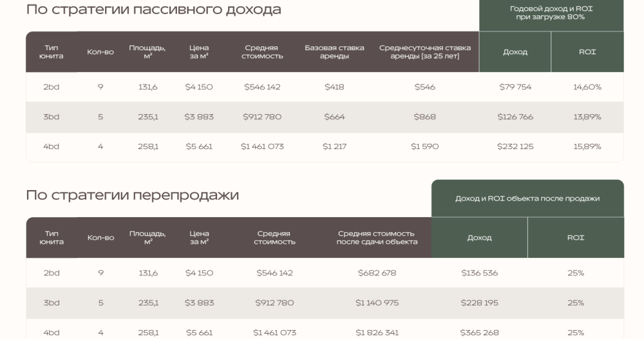Click the 'По стратегии пассивного дохода' heading
The width and height of the screenshot is (644, 339).
point(153,10)
